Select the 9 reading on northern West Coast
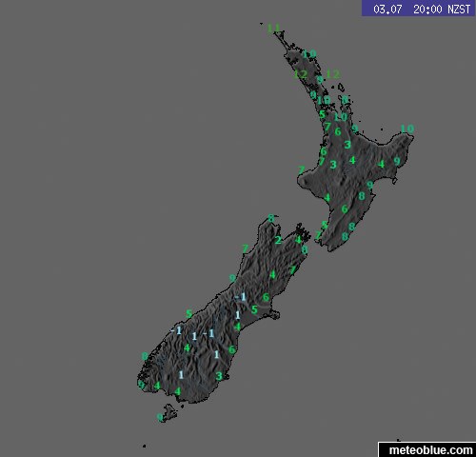This screenshot has height=457, width=476. tap(232, 278)
